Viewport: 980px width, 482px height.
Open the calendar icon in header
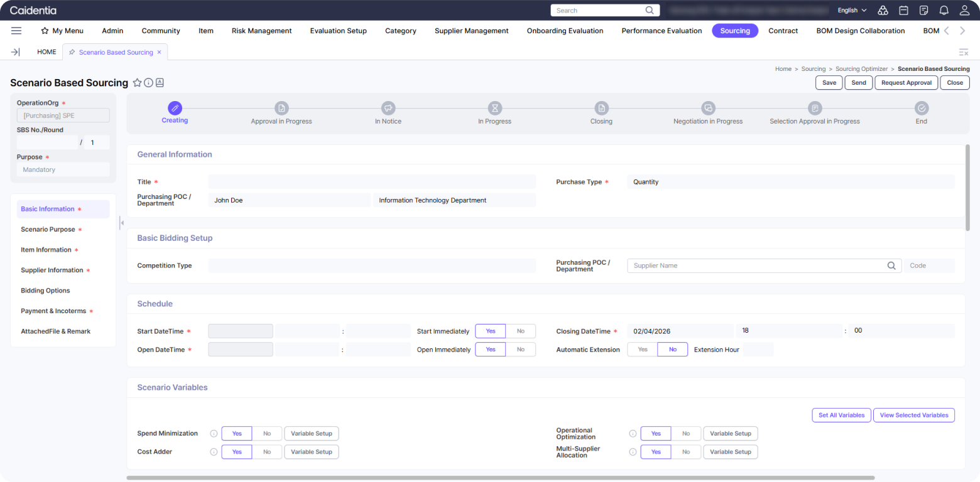click(903, 10)
